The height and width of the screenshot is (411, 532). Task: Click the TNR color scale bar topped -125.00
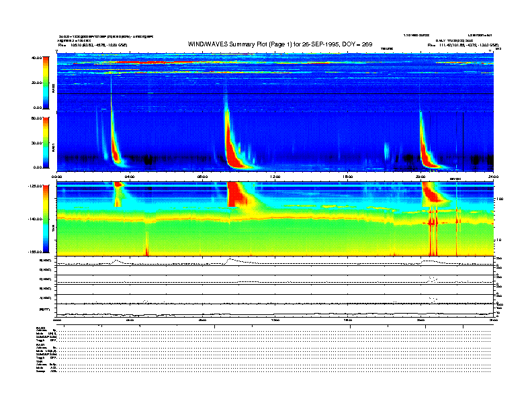pyautogui.click(x=46, y=219)
